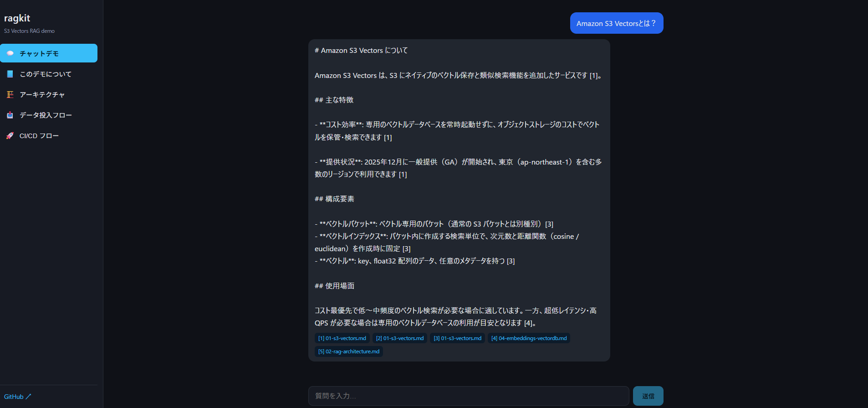Click the construction icon beside アーキテクチャ
This screenshot has width=868, height=408.
tap(10, 94)
